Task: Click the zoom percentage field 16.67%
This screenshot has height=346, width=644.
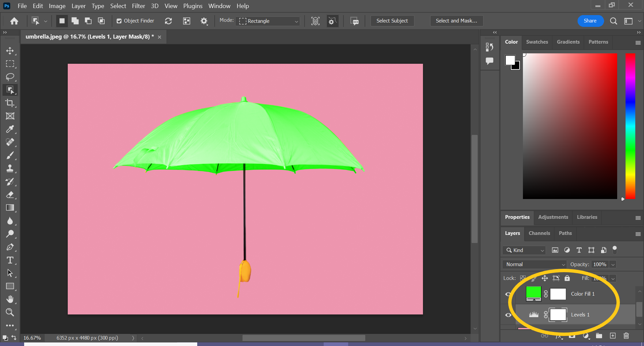Action: click(32, 338)
